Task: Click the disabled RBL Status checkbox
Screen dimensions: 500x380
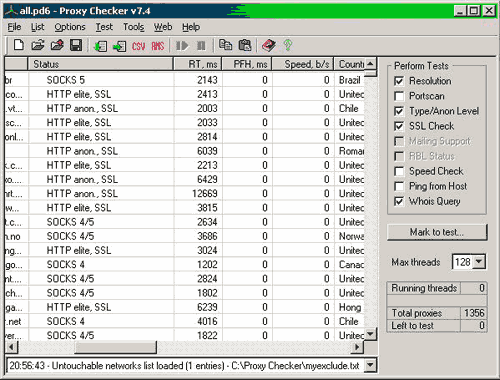Action: click(399, 156)
